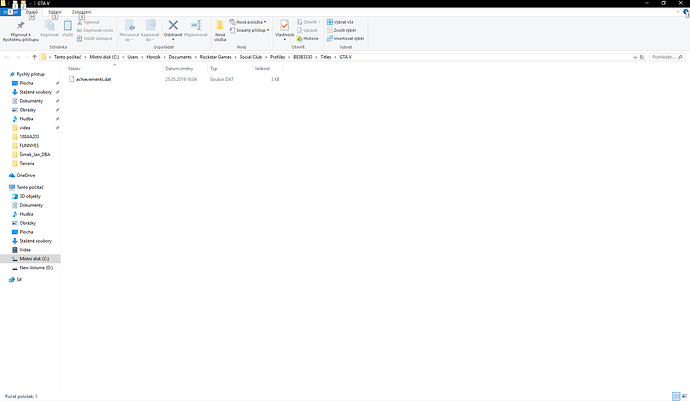690x401 pixels.
Task: Create a folder with Nová složka icon
Action: click(x=220, y=27)
